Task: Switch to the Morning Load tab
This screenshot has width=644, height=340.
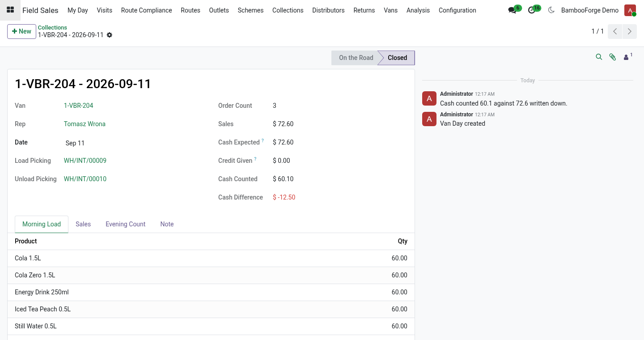Action: pos(42,224)
